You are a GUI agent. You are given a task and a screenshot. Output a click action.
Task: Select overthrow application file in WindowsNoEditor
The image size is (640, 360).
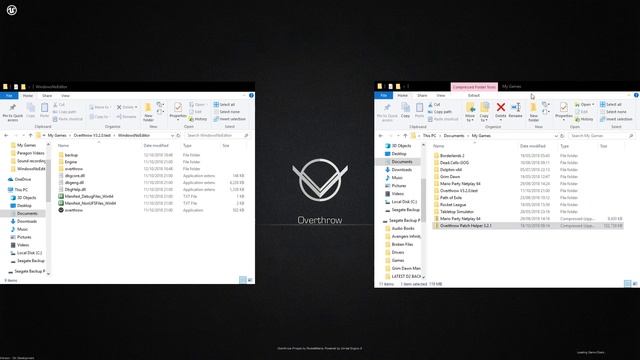click(x=73, y=210)
